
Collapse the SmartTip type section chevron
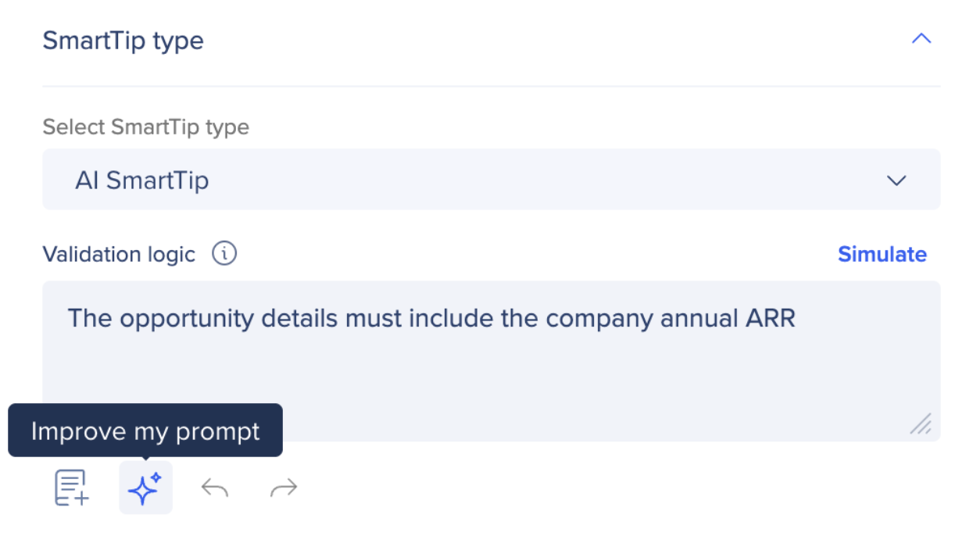coord(921,39)
